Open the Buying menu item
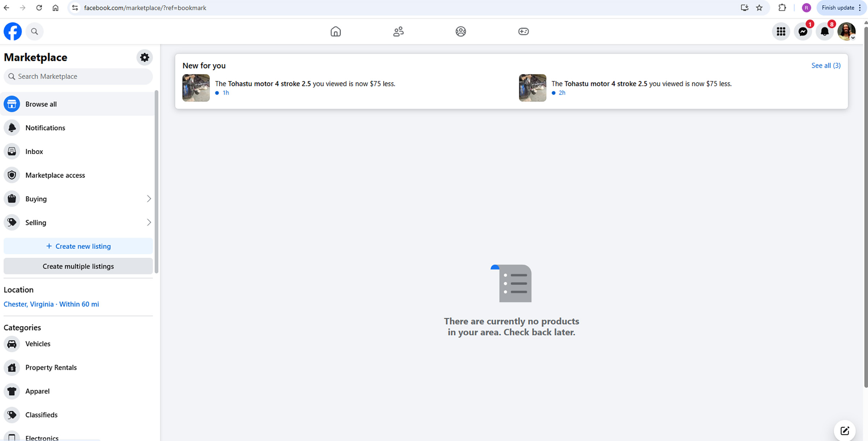 coord(78,199)
